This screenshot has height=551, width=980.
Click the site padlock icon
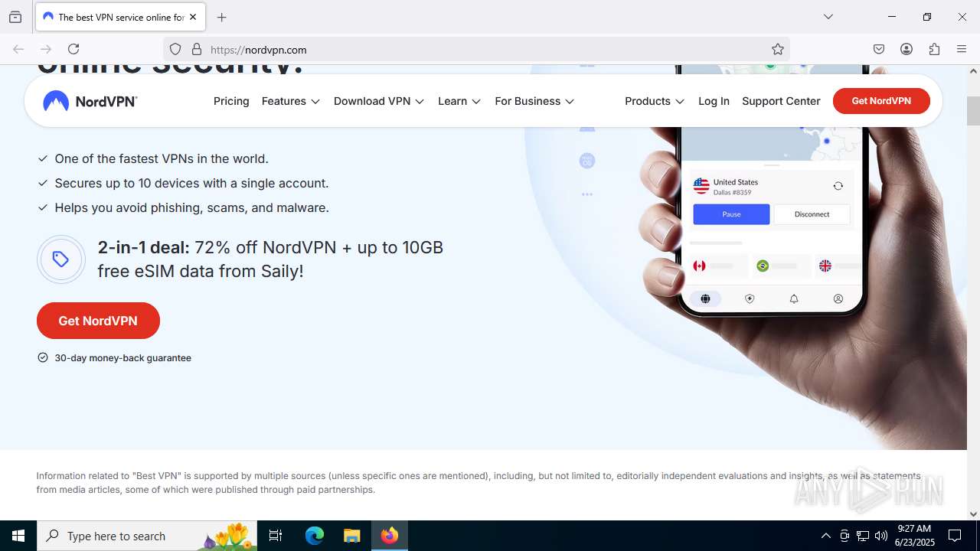coord(197,49)
